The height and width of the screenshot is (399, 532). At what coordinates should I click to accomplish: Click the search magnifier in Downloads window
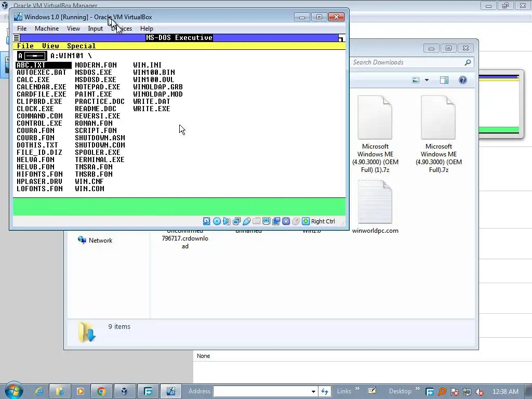[468, 62]
